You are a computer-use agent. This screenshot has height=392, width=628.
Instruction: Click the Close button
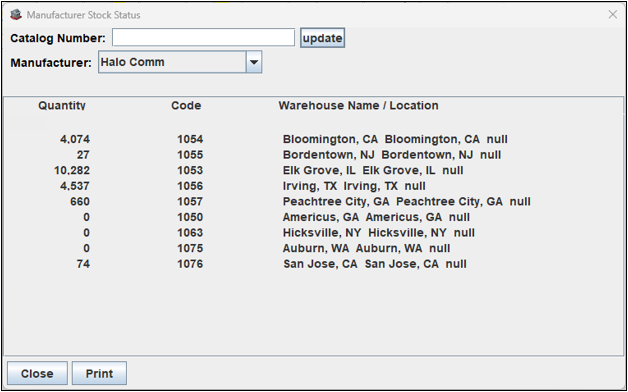point(37,373)
